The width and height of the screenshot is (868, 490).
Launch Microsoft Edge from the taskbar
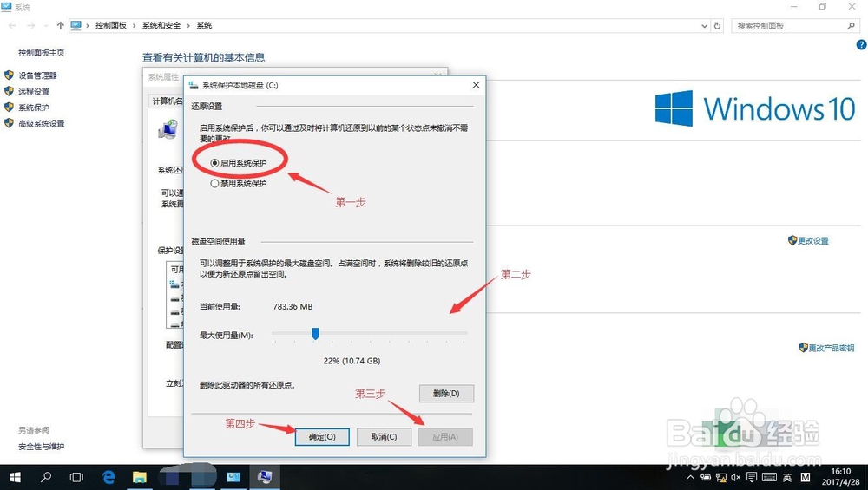108,477
